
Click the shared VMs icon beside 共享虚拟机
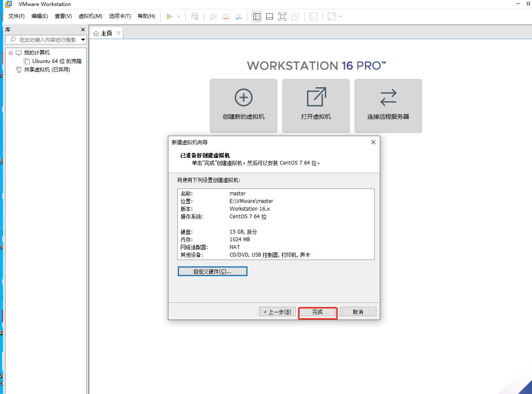18,70
